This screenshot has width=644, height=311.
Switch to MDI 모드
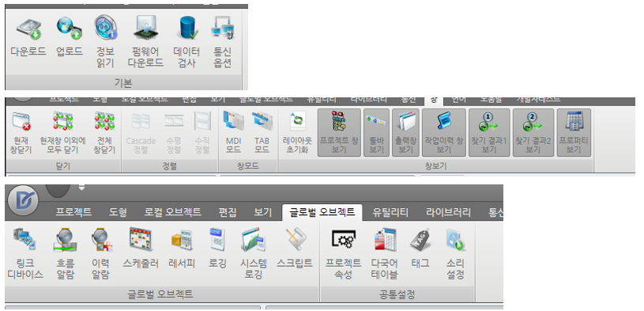click(x=233, y=133)
